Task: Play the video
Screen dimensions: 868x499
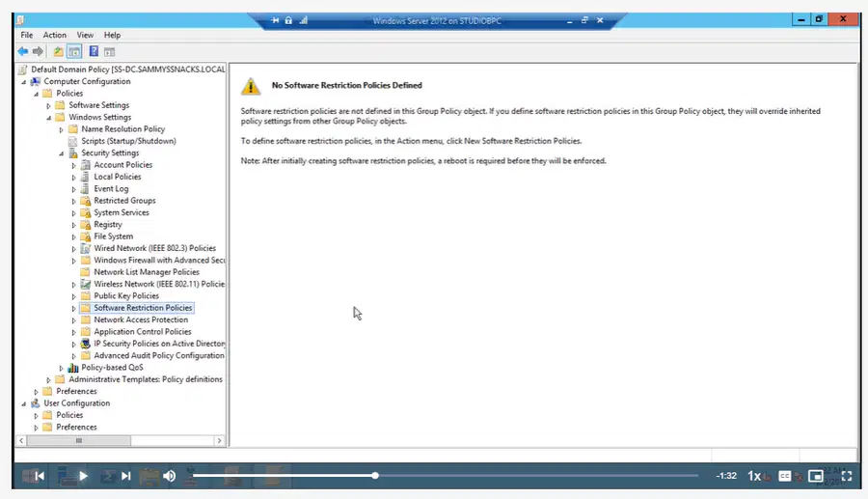Action: pos(83,476)
